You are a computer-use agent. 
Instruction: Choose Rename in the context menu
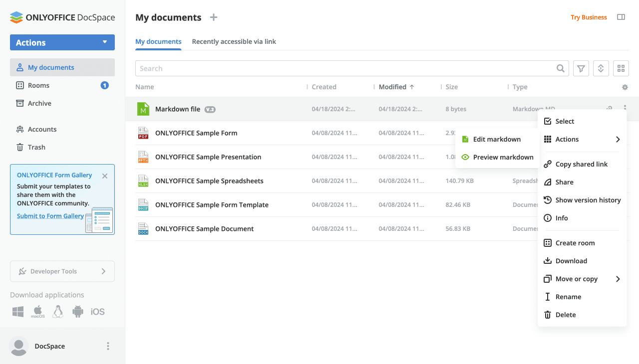click(x=582, y=297)
